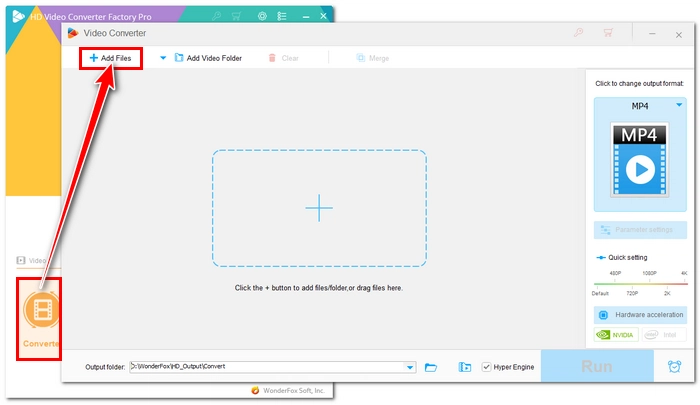Click the key icon in HD Video Converter Factory Pro

(x=217, y=16)
